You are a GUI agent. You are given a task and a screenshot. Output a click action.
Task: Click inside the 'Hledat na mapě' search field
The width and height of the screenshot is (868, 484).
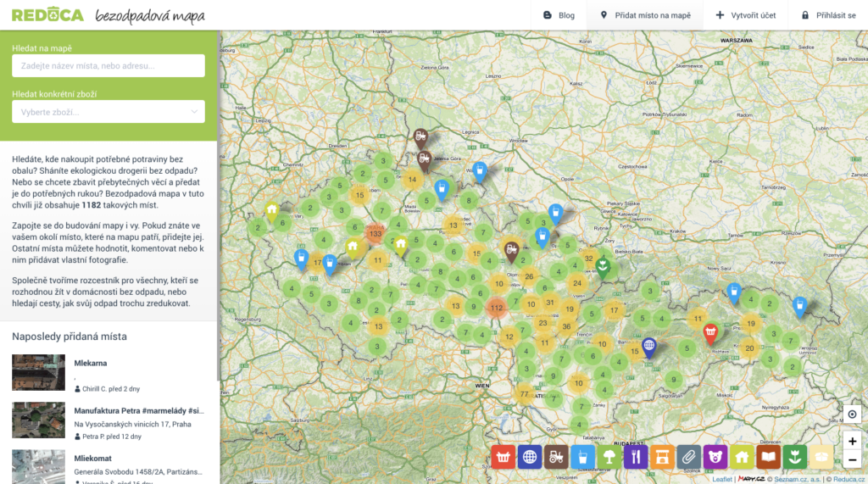click(108, 66)
